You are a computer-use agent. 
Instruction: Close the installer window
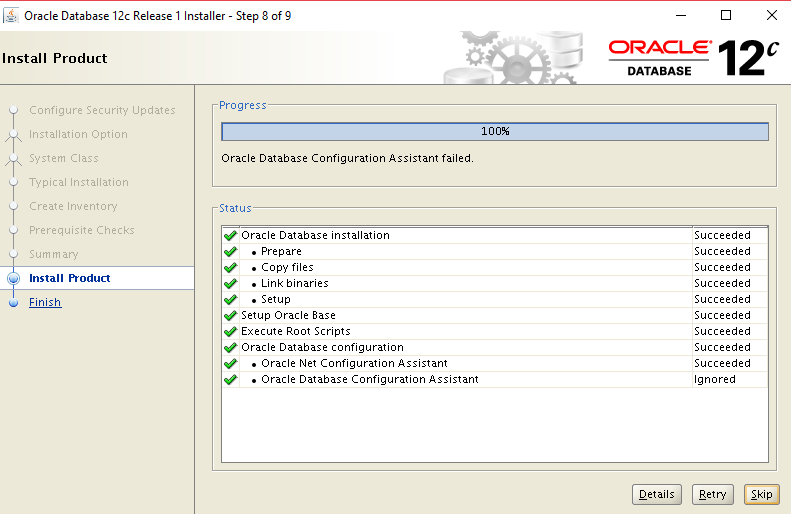pos(772,16)
